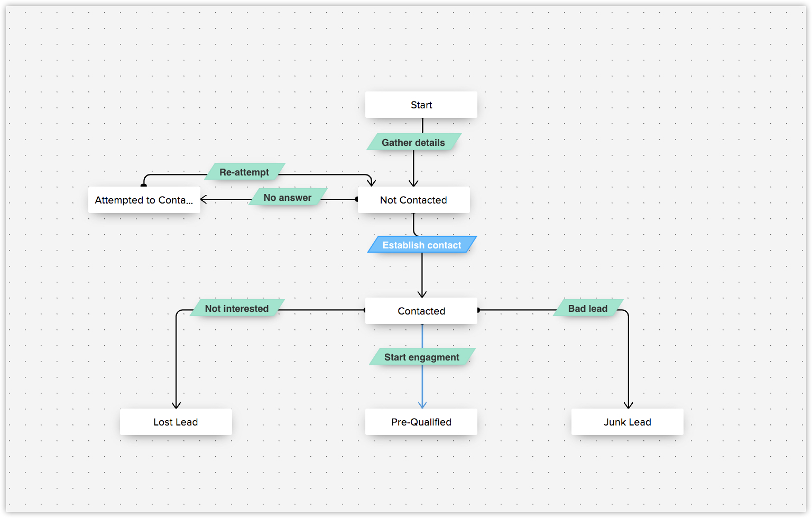The image size is (812, 518).
Task: Click the Re-attempt transition label
Action: 244,172
